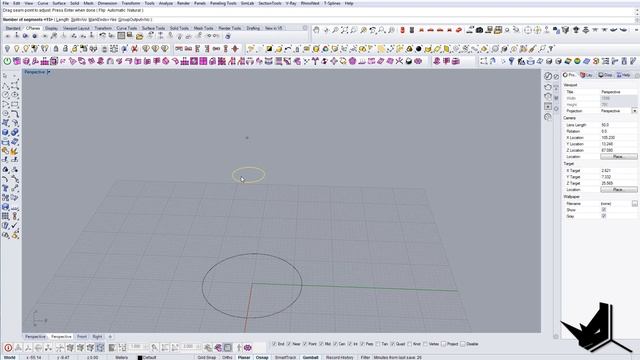Toggle the End osnap checkbox
This screenshot has height=360, width=640.
(x=274, y=344)
